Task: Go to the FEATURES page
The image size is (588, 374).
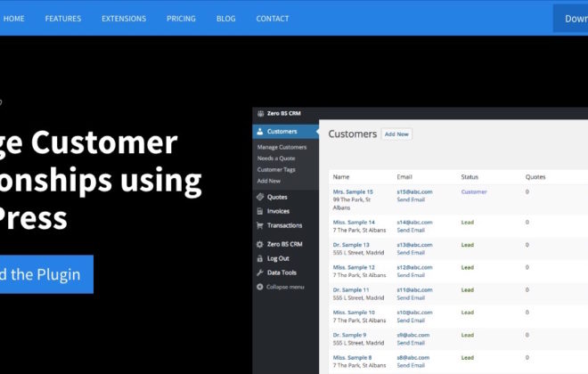Action: pos(63,19)
